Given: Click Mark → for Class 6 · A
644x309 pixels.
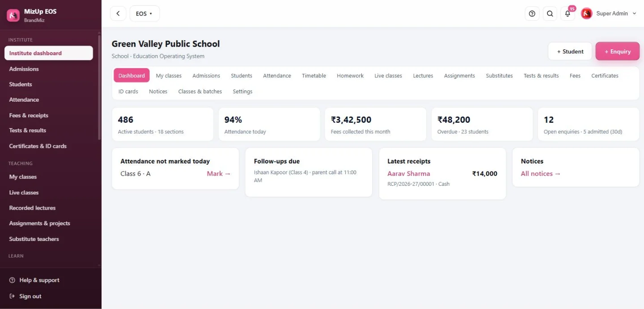Looking at the screenshot, I should point(219,174).
